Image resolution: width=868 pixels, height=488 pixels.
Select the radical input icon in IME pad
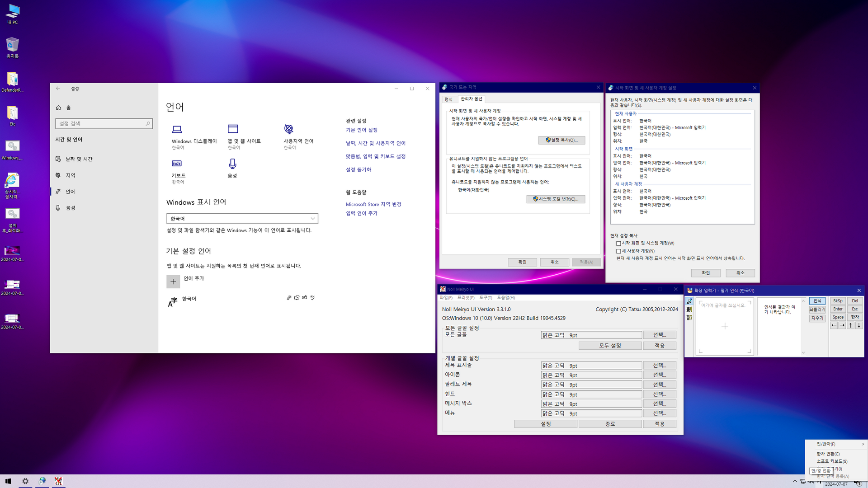pos(689,318)
